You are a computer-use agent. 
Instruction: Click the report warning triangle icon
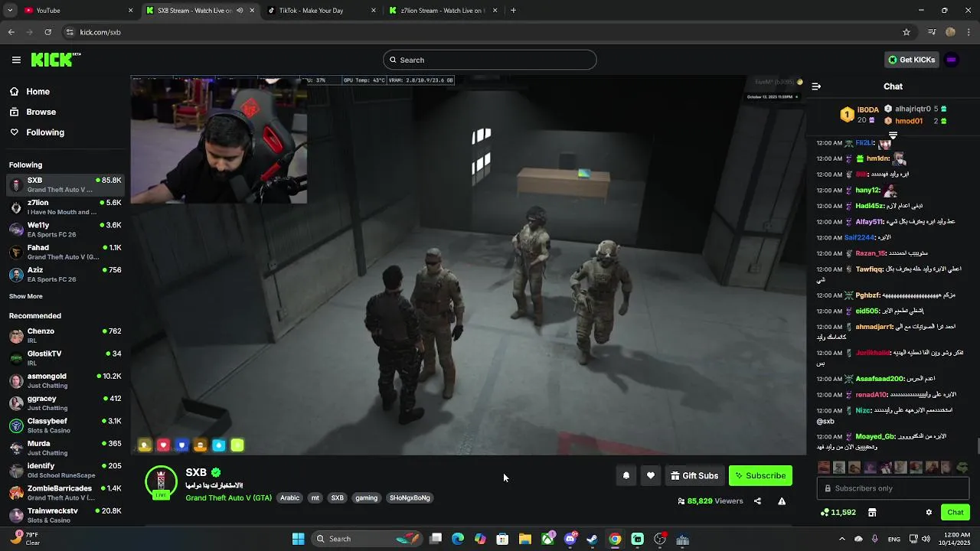pos(782,501)
